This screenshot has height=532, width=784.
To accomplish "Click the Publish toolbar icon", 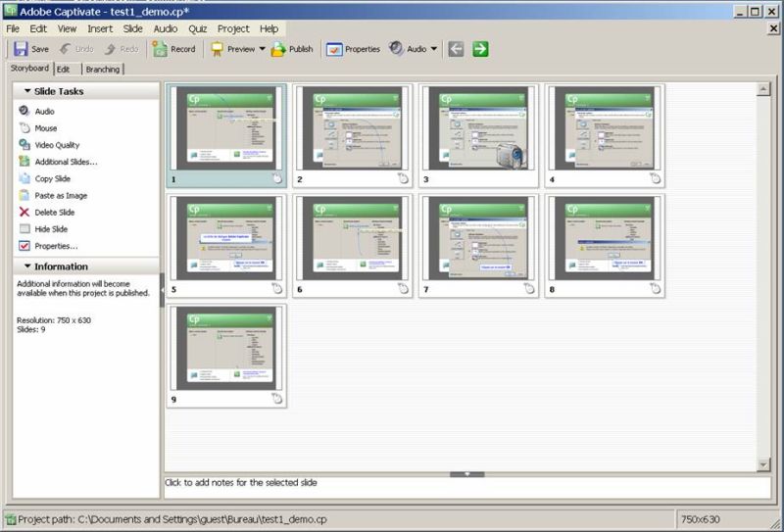I will 278,49.
